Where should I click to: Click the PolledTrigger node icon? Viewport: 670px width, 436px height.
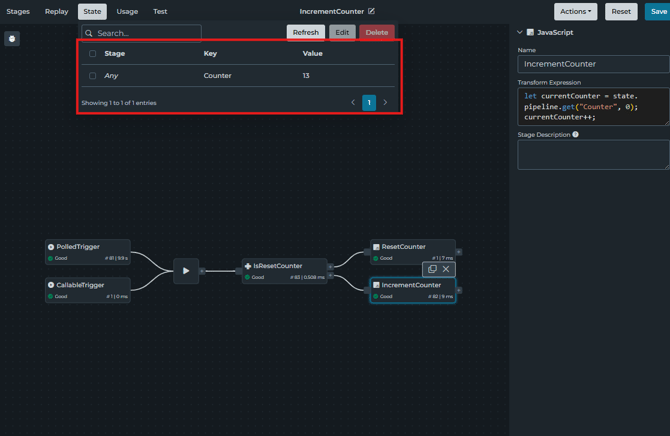point(51,247)
